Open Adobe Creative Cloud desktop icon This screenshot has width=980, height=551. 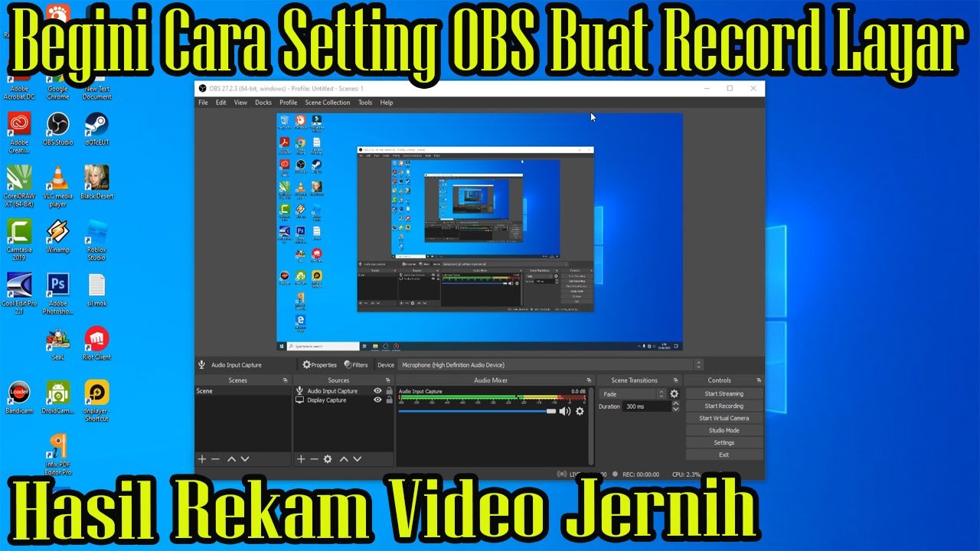(x=19, y=132)
